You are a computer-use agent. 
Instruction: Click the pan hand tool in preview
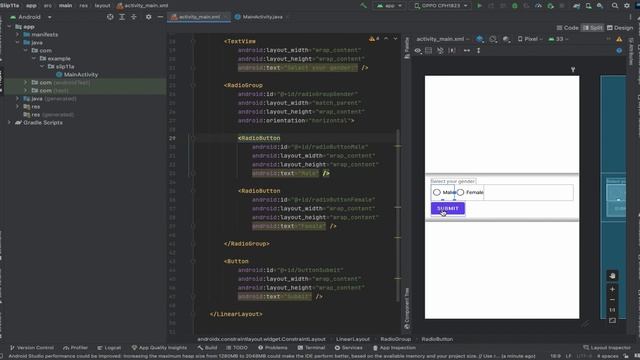(612, 276)
